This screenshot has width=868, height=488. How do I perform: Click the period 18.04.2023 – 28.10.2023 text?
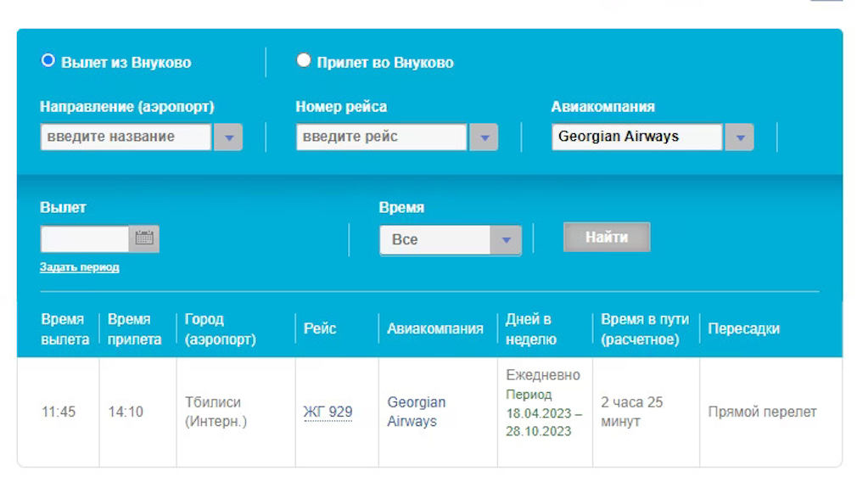(x=544, y=423)
